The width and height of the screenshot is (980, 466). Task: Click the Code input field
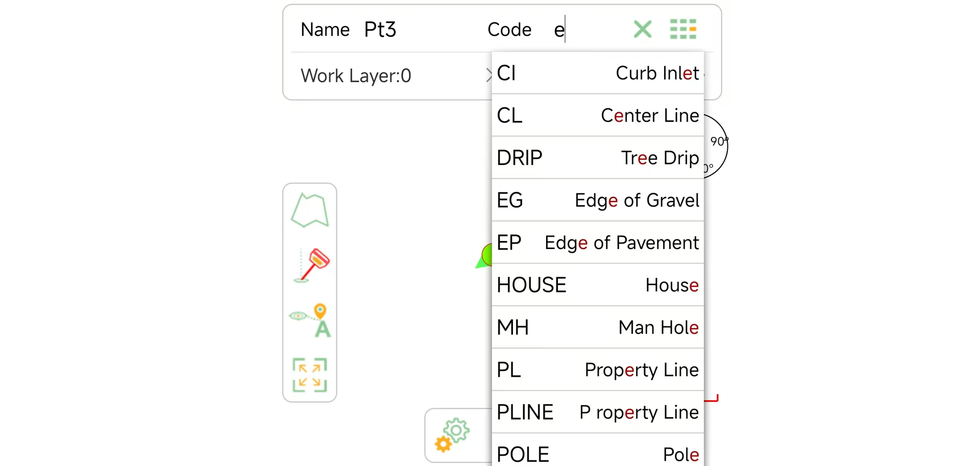coord(587,30)
